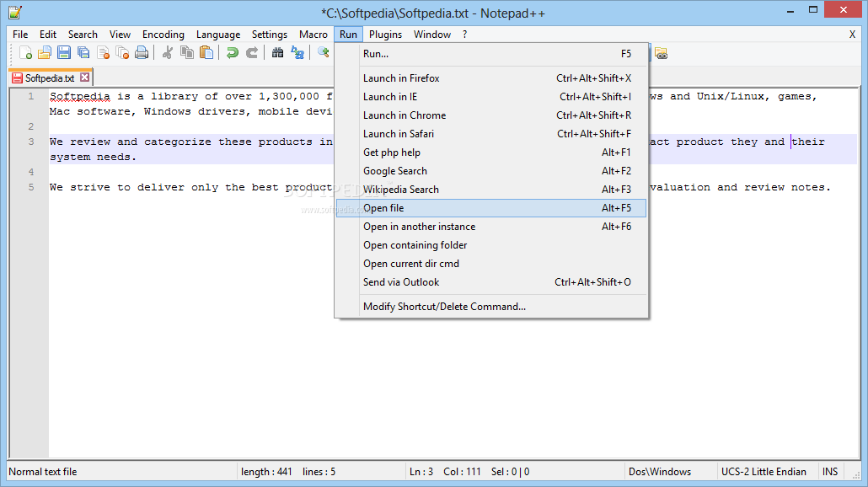This screenshot has width=868, height=487.
Task: Close document with X beside the menu bar
Action: (x=853, y=35)
